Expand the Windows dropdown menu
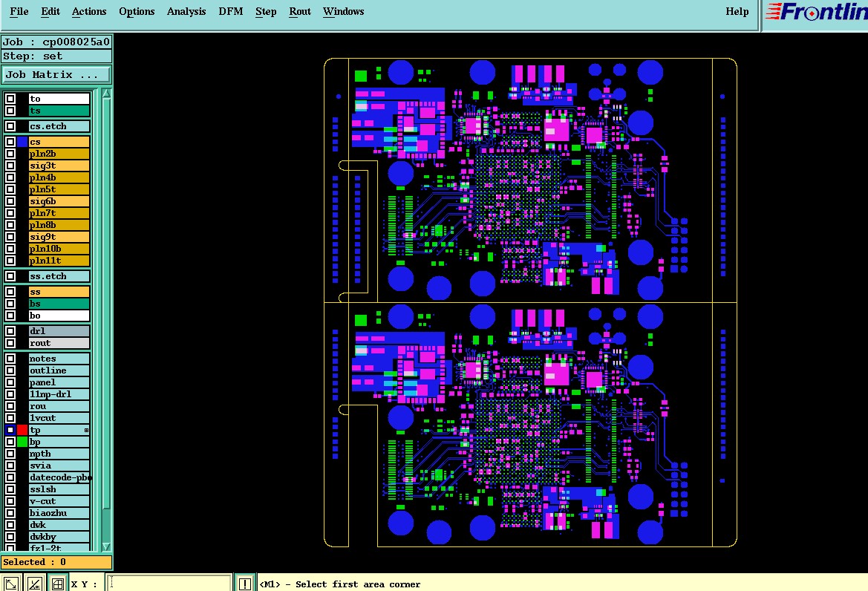Screen dimensions: 868x591 pyautogui.click(x=343, y=12)
